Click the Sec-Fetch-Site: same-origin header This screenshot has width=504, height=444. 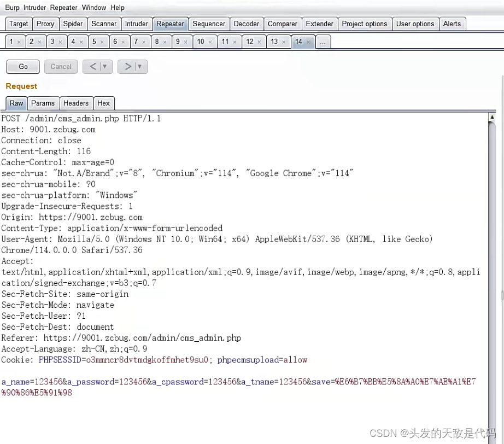coord(65,294)
